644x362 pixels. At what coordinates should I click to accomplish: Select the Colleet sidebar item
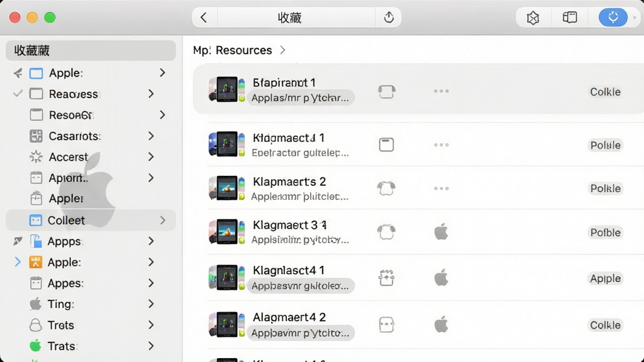[x=91, y=221]
